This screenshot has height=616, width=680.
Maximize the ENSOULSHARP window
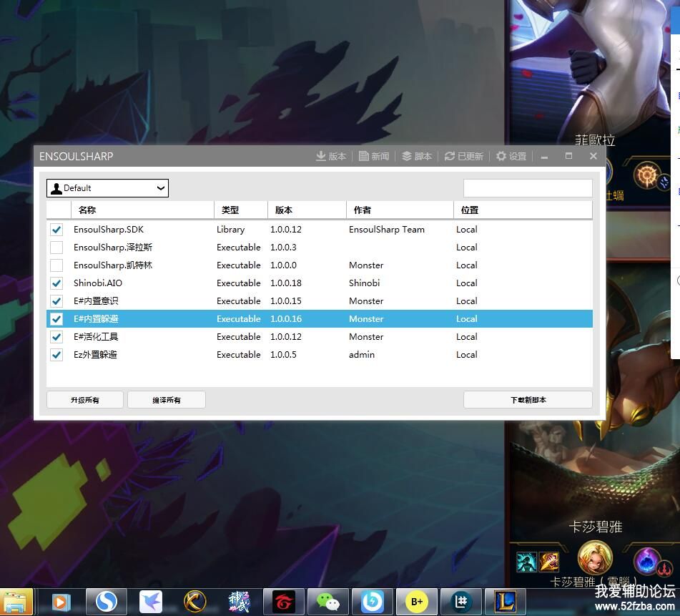(x=568, y=156)
